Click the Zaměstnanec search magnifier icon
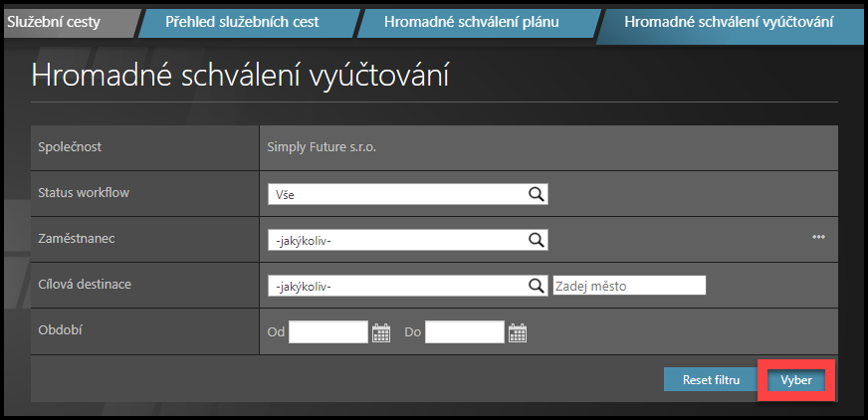 pos(536,240)
